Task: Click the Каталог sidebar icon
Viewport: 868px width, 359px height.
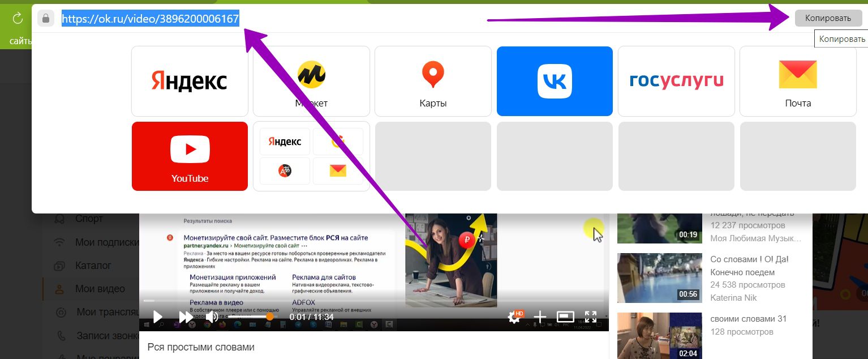Action: pos(59,266)
